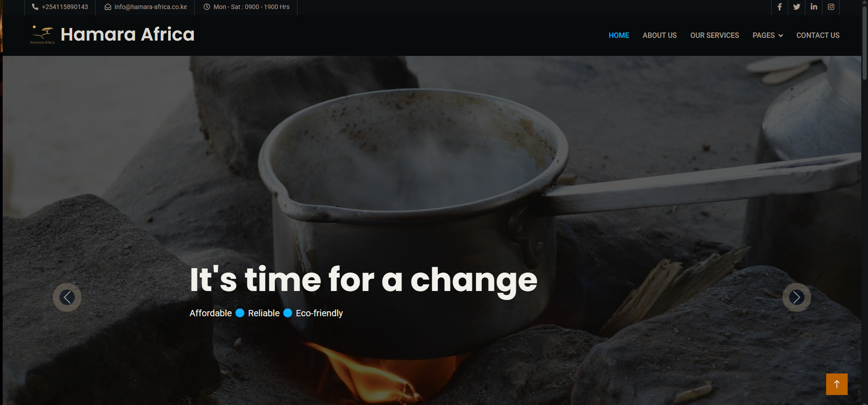The width and height of the screenshot is (868, 405).
Task: Click the phone icon beside +254115890143
Action: click(35, 7)
